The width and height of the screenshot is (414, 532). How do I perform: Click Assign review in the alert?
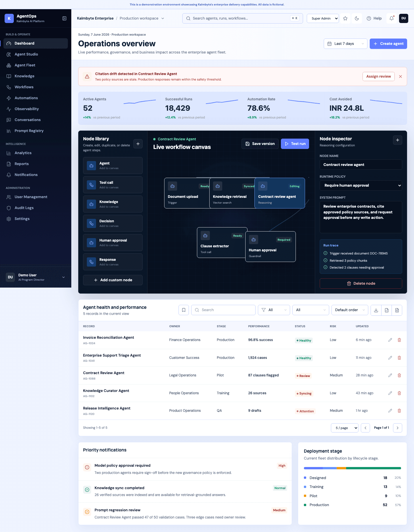tap(379, 76)
